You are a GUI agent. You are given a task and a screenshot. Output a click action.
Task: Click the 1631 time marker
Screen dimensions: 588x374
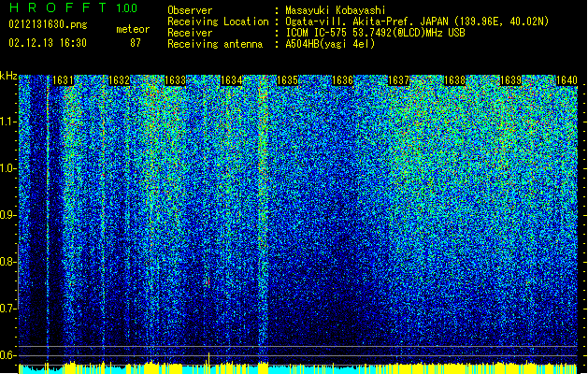(x=63, y=80)
